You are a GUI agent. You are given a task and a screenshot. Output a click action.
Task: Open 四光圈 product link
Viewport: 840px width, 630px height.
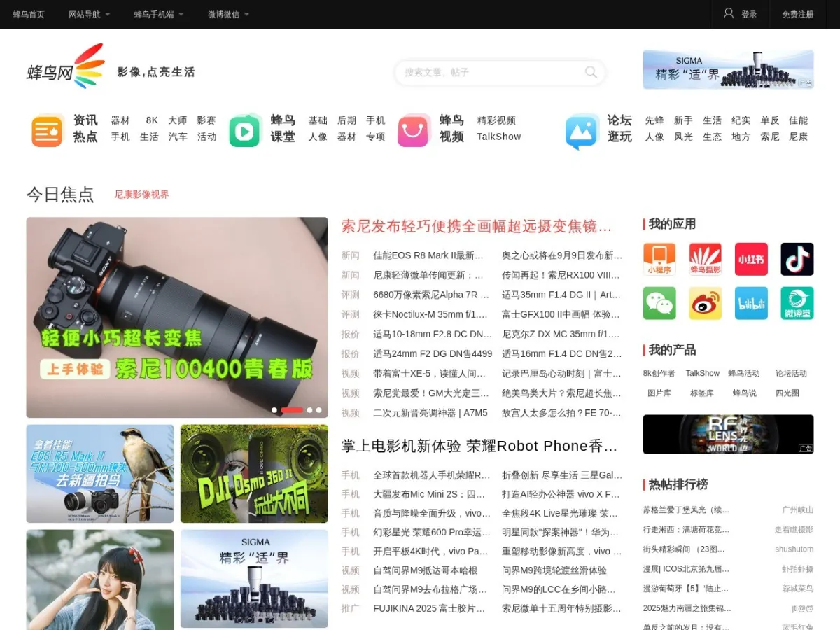pyautogui.click(x=787, y=393)
